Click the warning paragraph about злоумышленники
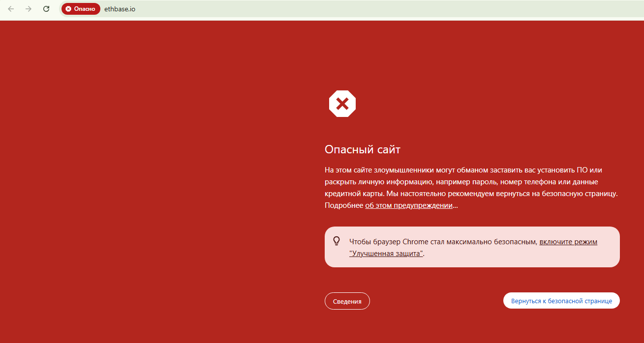This screenshot has width=644, height=343. [x=462, y=182]
